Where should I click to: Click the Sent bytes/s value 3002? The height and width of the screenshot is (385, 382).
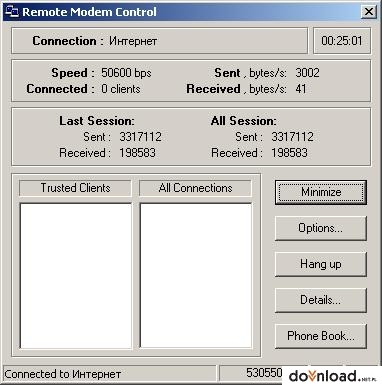[x=307, y=73]
